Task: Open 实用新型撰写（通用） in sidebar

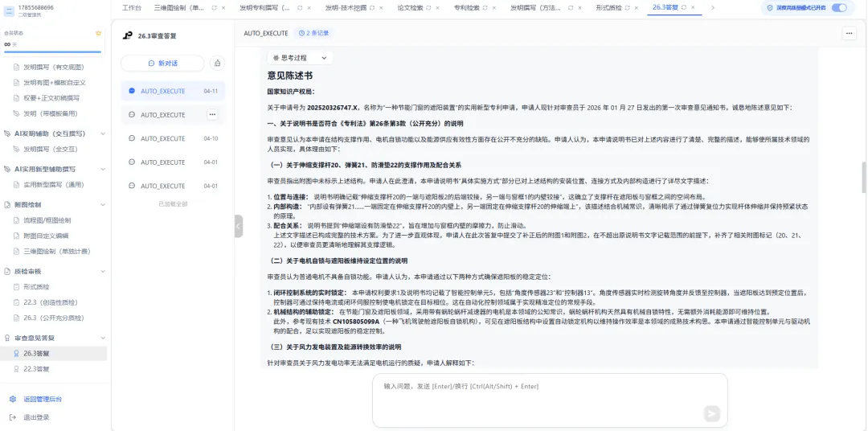Action: pos(53,184)
